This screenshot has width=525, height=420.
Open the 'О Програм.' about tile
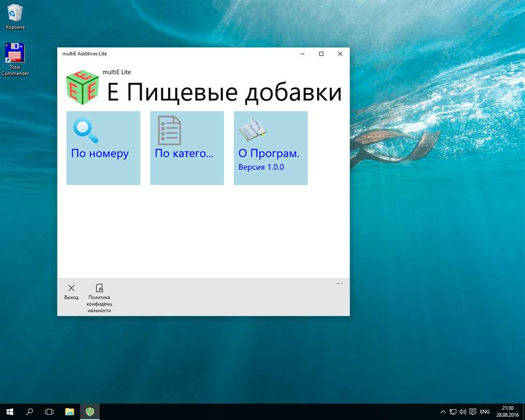click(x=270, y=148)
